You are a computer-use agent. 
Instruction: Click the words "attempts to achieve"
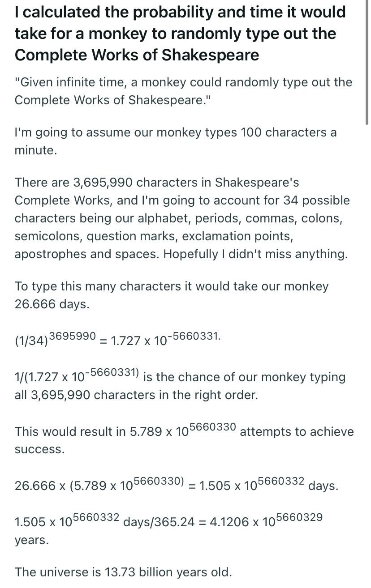point(297,431)
